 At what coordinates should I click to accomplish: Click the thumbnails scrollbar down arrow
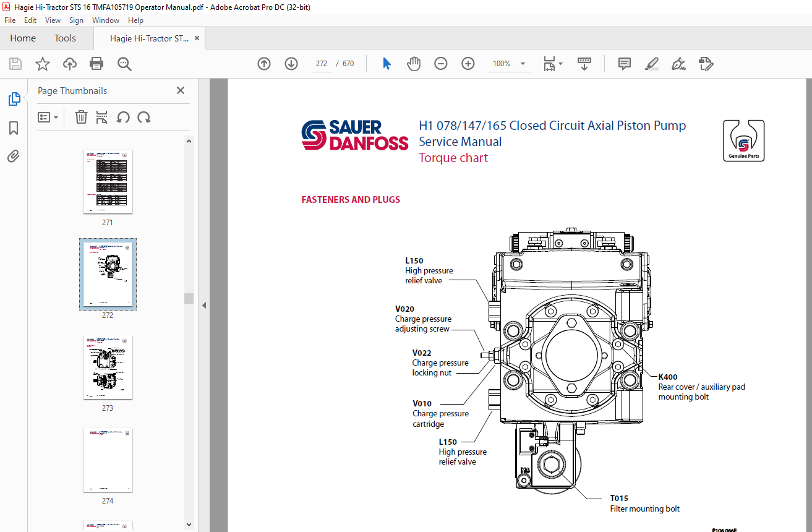(x=189, y=526)
